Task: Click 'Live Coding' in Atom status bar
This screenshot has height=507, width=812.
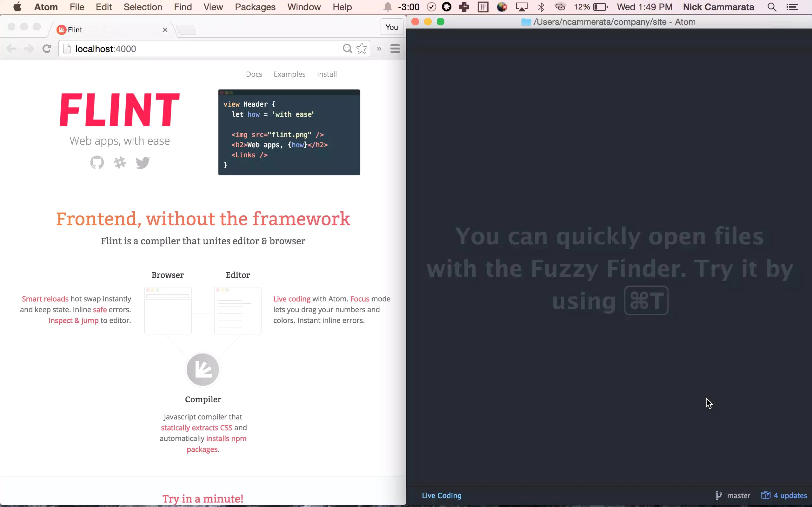Action: pyautogui.click(x=441, y=495)
